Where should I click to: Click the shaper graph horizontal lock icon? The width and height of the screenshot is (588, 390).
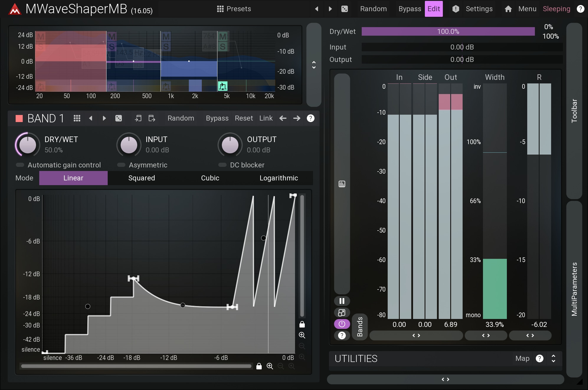pos(259,366)
